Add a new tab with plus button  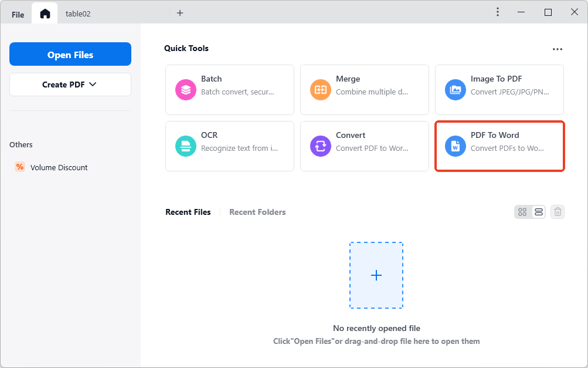tap(180, 13)
